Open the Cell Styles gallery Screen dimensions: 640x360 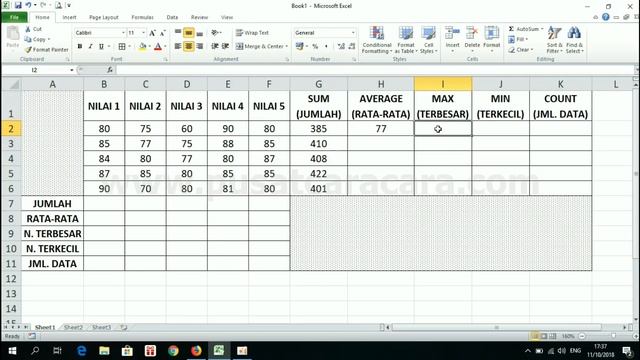pyautogui.click(x=428, y=40)
